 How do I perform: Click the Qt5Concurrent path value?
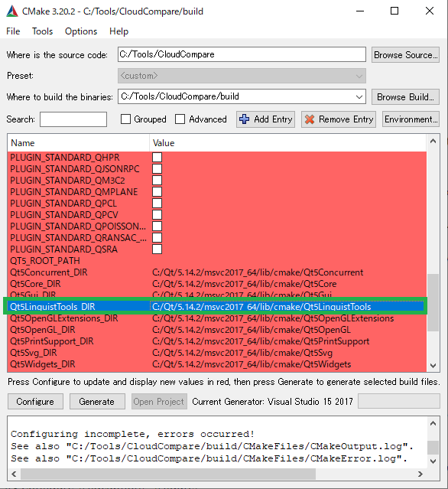coord(258,272)
